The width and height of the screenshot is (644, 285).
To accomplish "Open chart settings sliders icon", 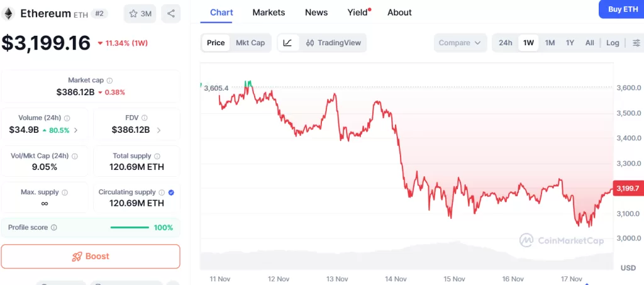I will [636, 43].
